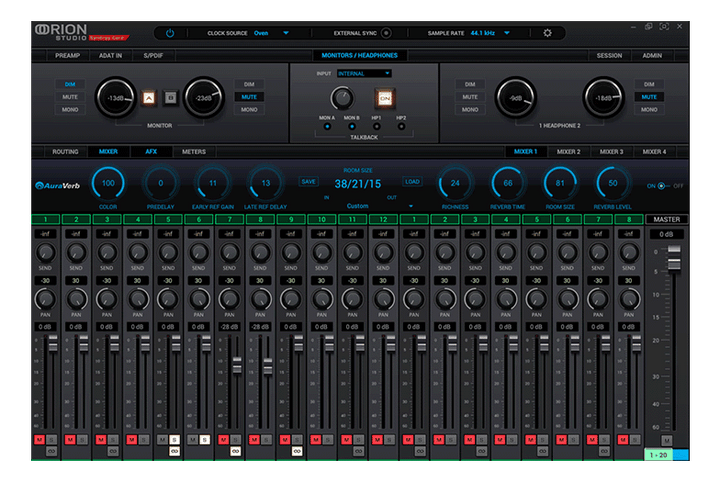Image resolution: width=720 pixels, height=482 pixels.
Task: Enable talkback to HP2
Action: click(x=401, y=127)
